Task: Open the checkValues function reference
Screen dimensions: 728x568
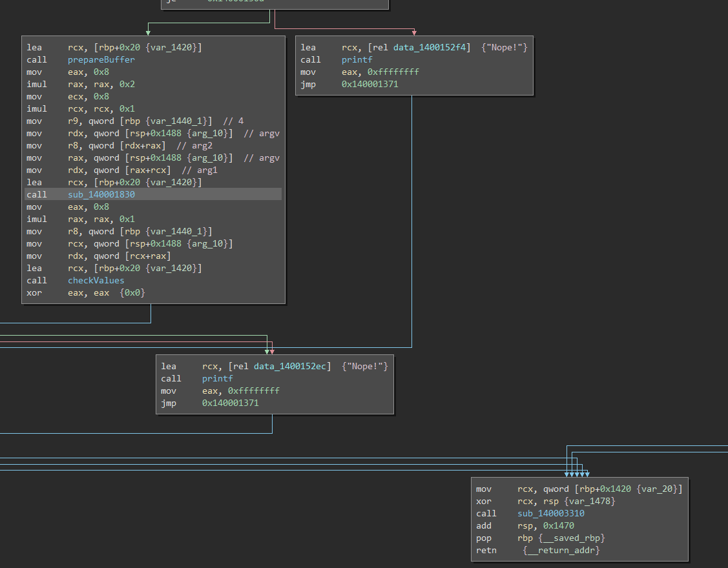Action: (x=96, y=280)
